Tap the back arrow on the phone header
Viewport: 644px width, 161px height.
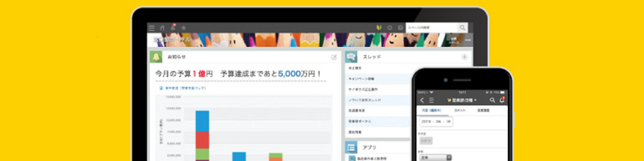pos(422,100)
